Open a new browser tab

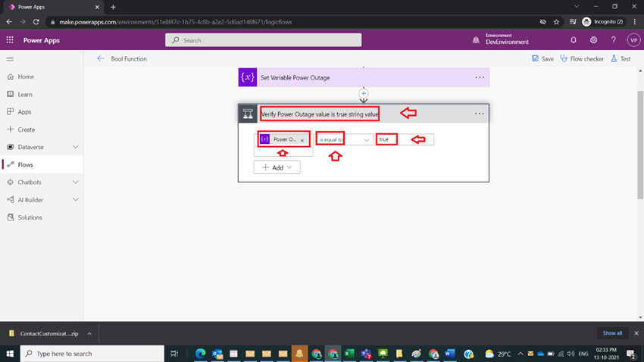[x=113, y=7]
